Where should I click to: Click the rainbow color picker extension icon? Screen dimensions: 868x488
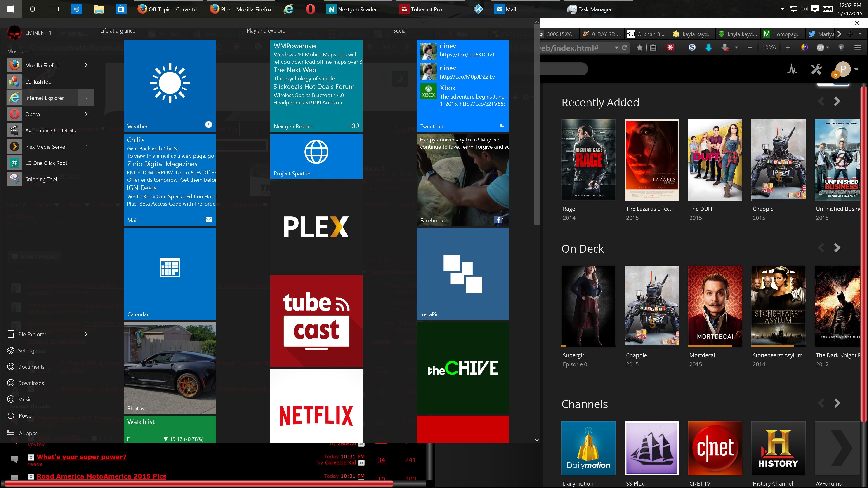(x=804, y=47)
